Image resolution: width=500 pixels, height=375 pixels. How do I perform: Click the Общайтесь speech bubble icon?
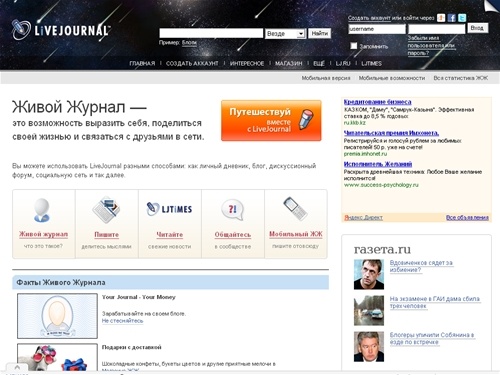(x=232, y=210)
